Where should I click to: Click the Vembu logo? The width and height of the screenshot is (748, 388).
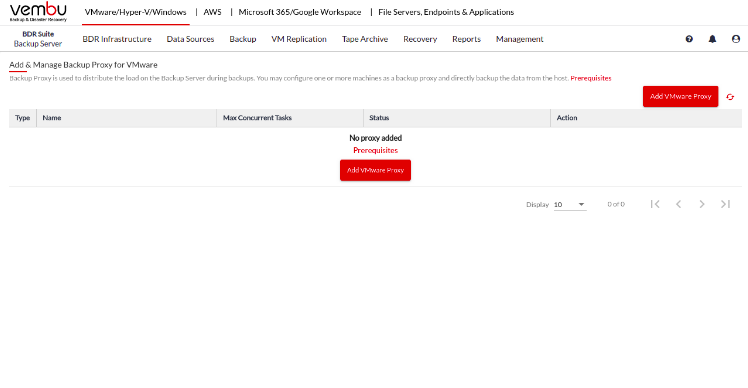coord(38,12)
